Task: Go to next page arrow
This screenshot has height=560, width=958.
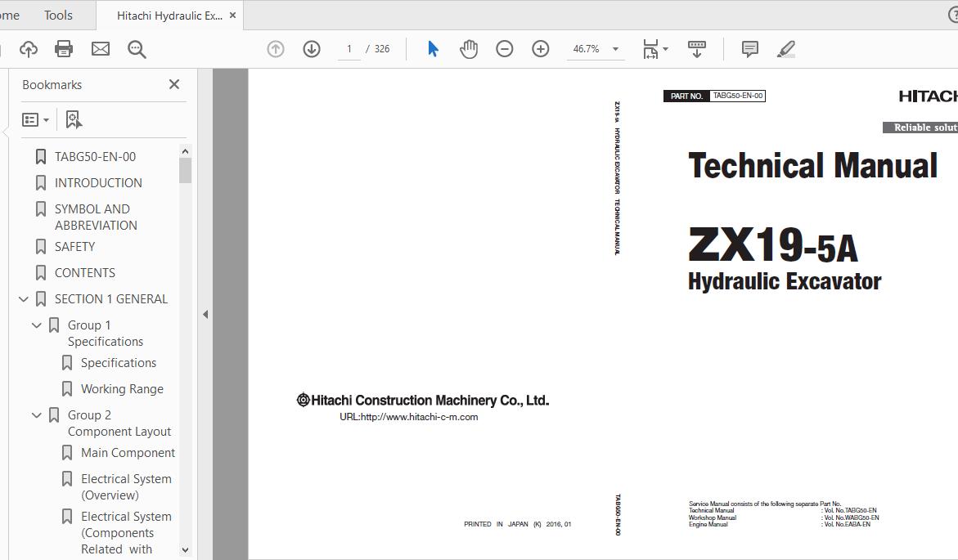Action: click(x=312, y=49)
